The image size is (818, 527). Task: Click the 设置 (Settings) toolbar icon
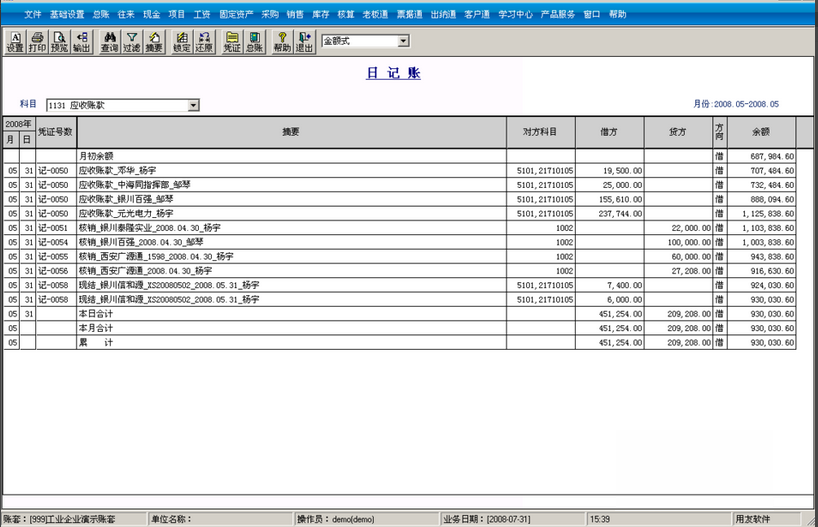[x=15, y=41]
